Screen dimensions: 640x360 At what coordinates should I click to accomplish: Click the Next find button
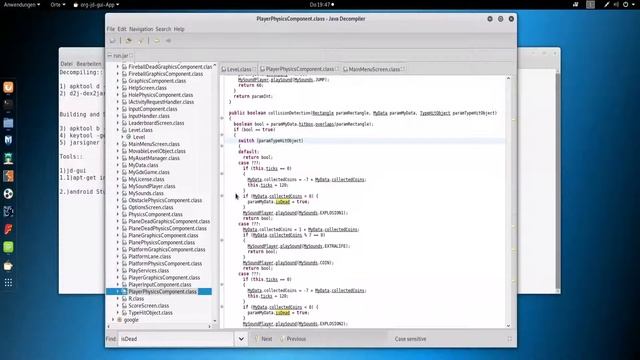pyautogui.click(x=263, y=339)
